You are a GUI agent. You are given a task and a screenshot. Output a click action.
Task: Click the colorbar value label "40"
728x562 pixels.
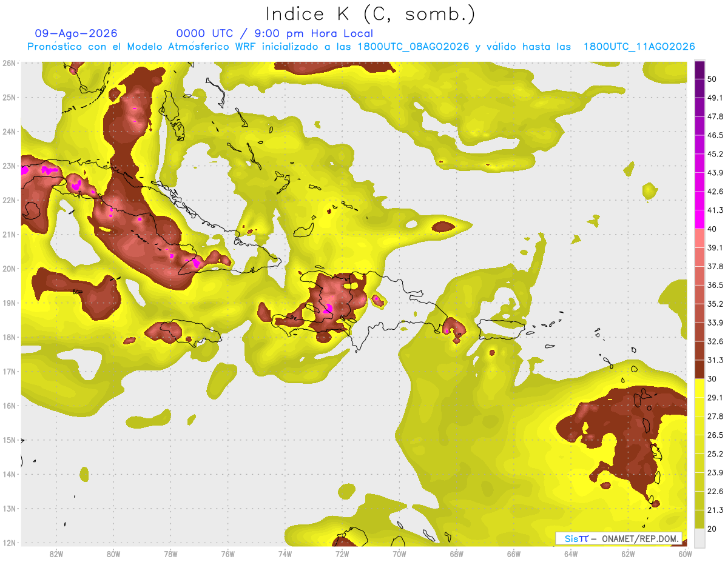pos(712,229)
